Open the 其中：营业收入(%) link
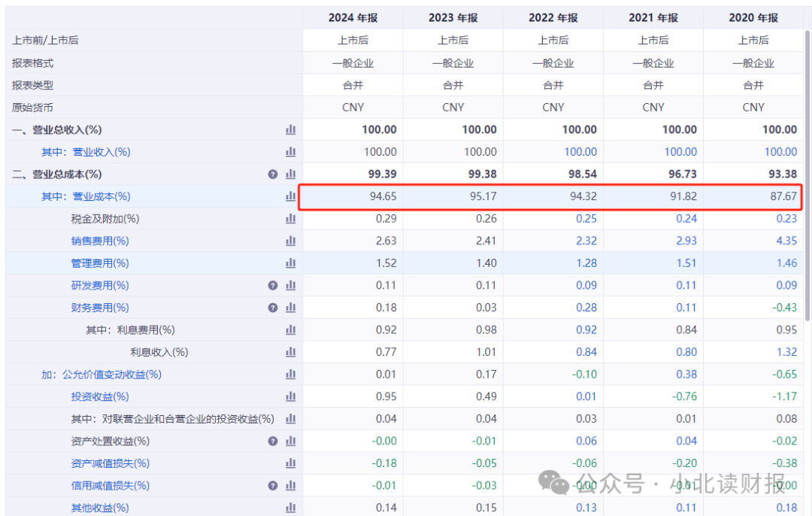This screenshot has height=516, width=812. [86, 152]
